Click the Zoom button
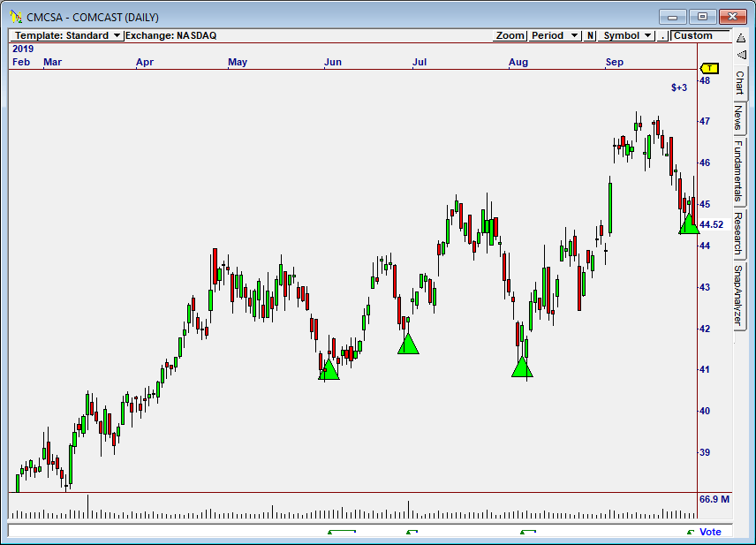Viewport: 756px width, 545px height. (x=510, y=35)
